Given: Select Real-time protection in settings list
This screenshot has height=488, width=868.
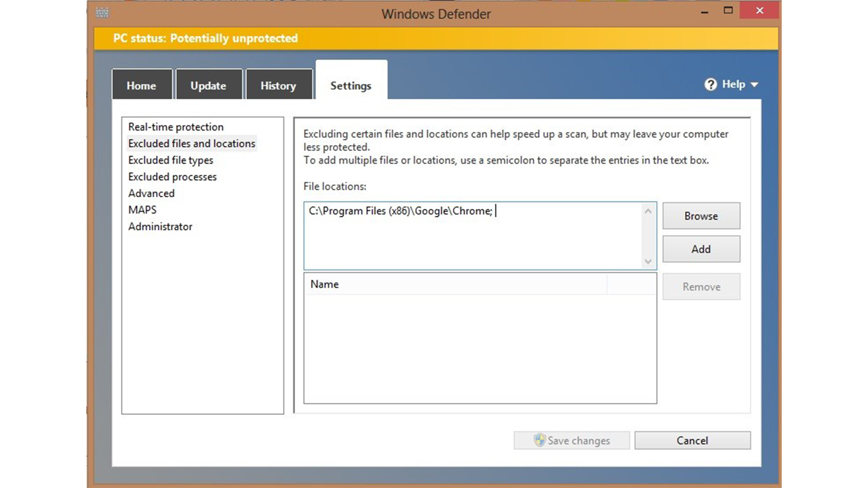Looking at the screenshot, I should pyautogui.click(x=176, y=127).
